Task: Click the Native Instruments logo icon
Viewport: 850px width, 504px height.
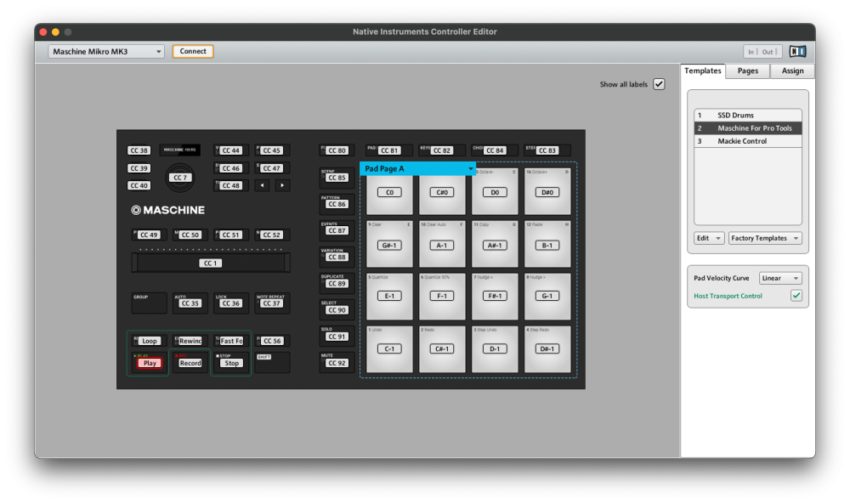Action: (797, 52)
